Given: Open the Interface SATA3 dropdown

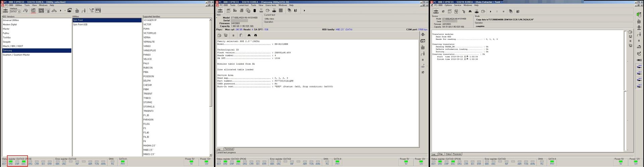Looking at the screenshot, I should click(x=19, y=12).
